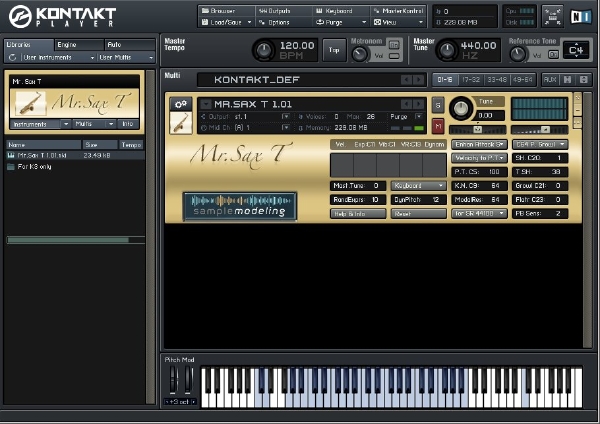Open the Keyboard dropdown in instrument panel
The width and height of the screenshot is (600, 424).
click(418, 185)
